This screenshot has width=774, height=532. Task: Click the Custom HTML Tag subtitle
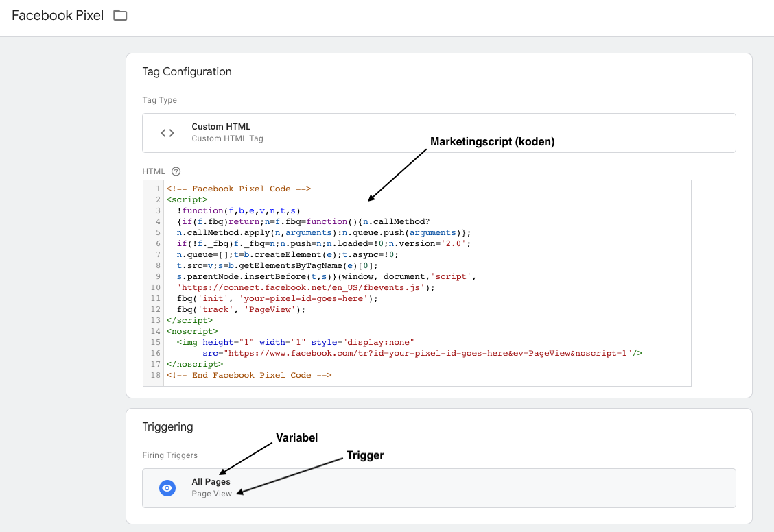coord(228,138)
